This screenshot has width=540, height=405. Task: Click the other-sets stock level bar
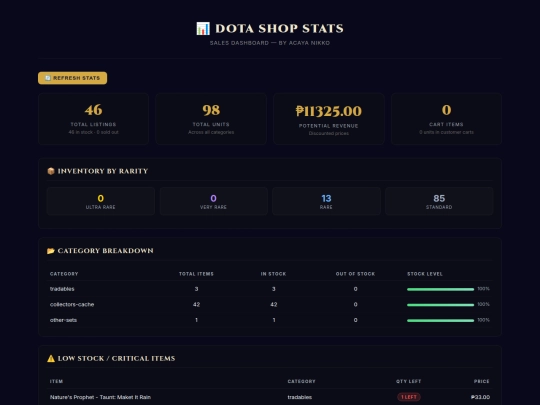pyautogui.click(x=440, y=321)
